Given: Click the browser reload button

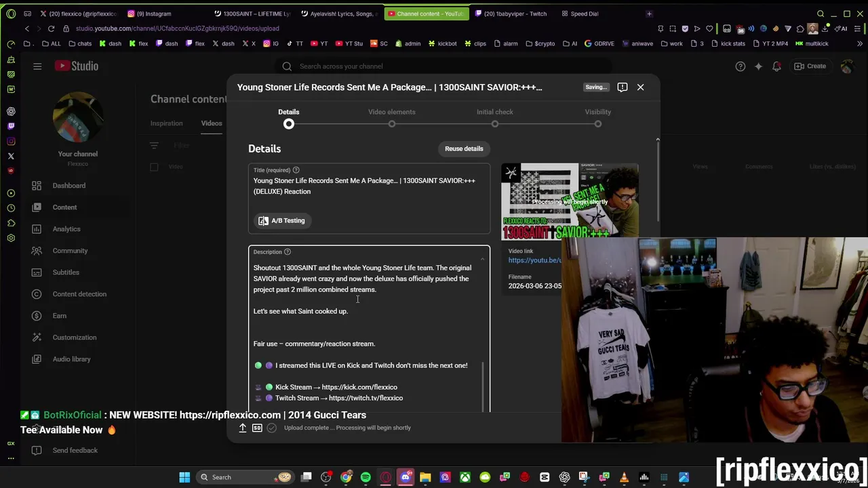Looking at the screenshot, I should 51,28.
